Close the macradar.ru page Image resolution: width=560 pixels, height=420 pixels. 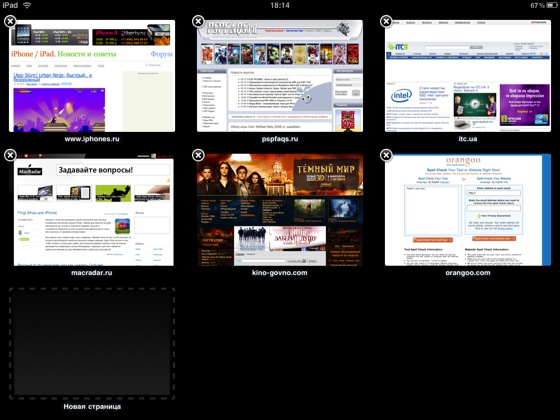pos(10,155)
